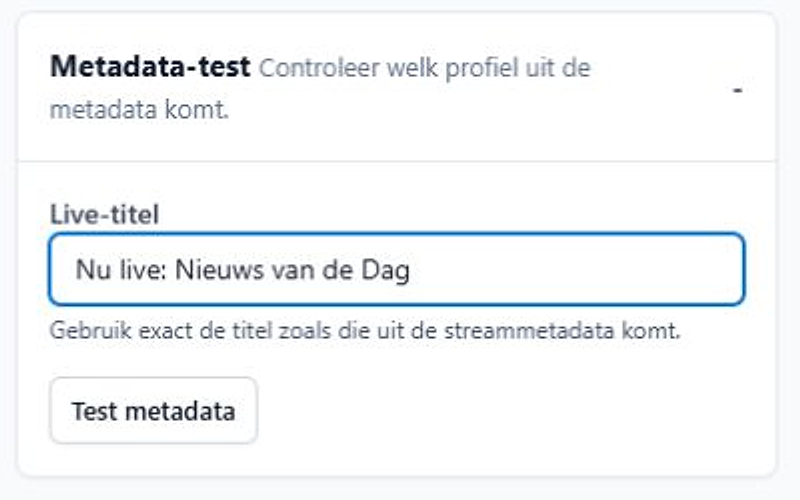The image size is (800, 500).
Task: Click the 'metadata komt.' subtitle line
Action: coord(139,110)
